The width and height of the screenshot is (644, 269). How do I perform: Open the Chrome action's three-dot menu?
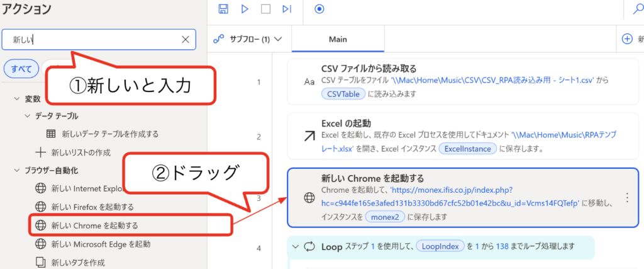[x=626, y=197]
